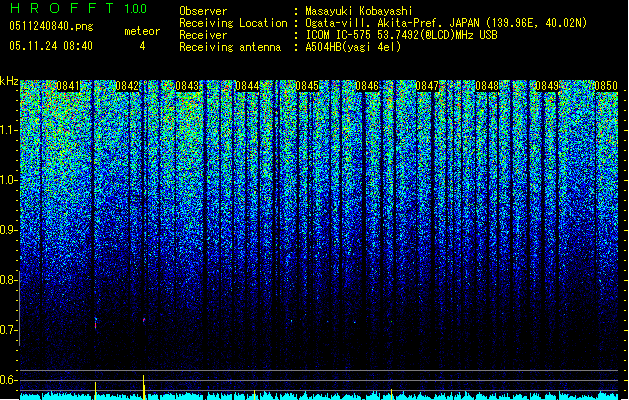This screenshot has width=629, height=400.
Task: Click the 0847 time marker
Action: tap(427, 86)
